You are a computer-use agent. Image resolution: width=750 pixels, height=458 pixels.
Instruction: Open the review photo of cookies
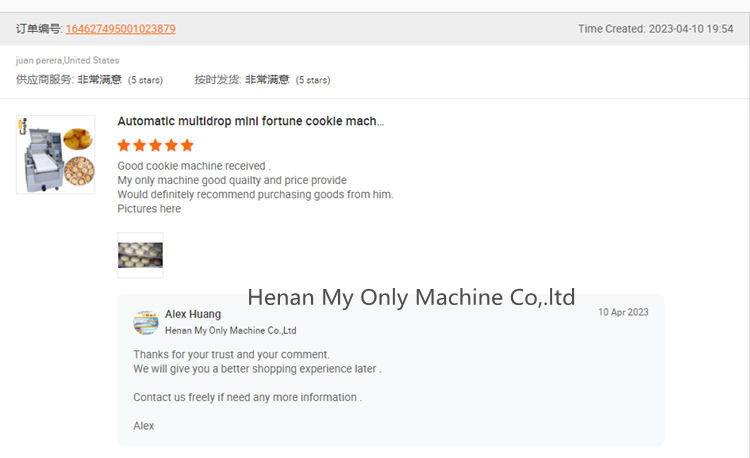coord(140,255)
